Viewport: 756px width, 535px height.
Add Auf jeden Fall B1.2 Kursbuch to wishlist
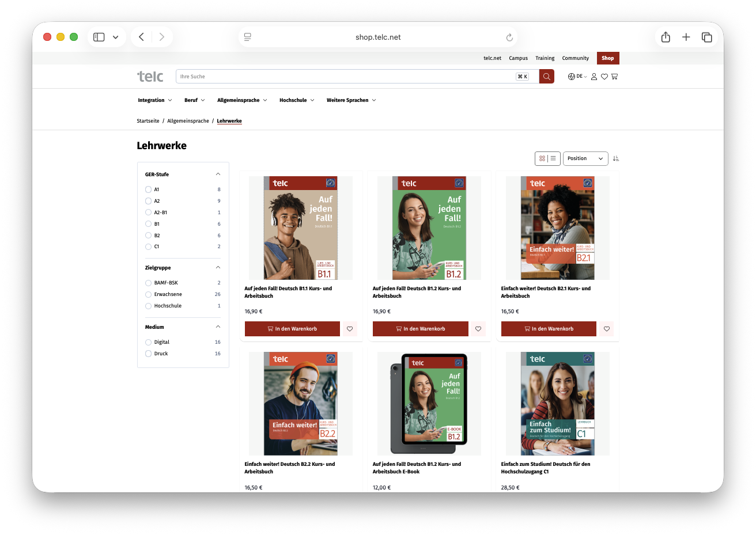[x=478, y=329]
